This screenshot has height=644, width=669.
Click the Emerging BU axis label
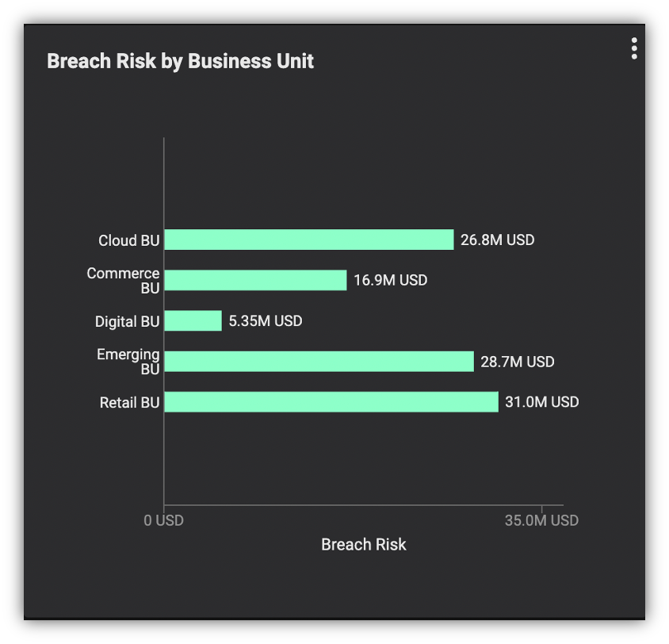coord(128,362)
